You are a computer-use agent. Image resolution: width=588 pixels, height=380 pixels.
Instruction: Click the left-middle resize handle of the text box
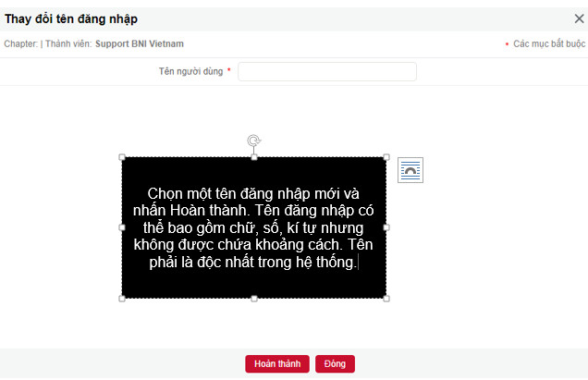[122, 227]
